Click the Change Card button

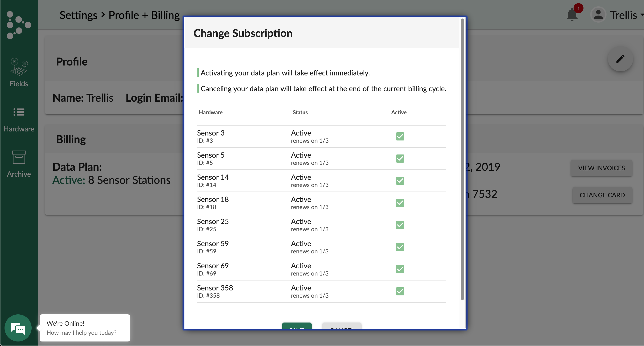602,195
